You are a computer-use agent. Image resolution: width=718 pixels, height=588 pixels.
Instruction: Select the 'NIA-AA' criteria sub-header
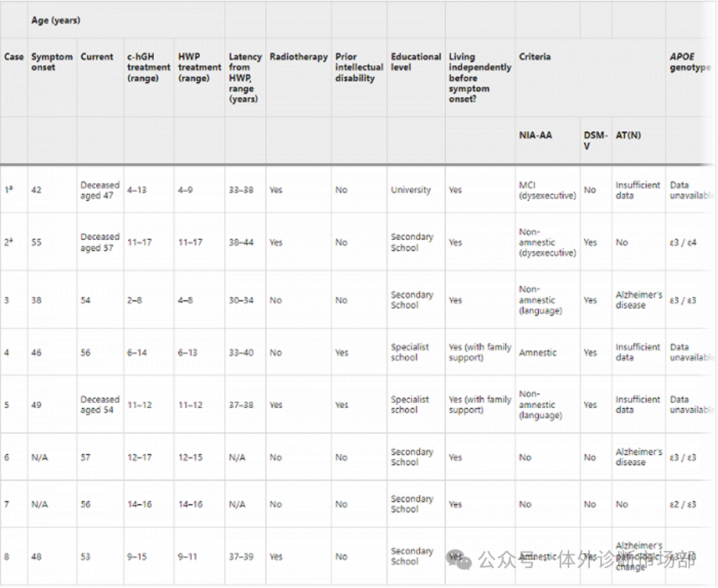(536, 136)
